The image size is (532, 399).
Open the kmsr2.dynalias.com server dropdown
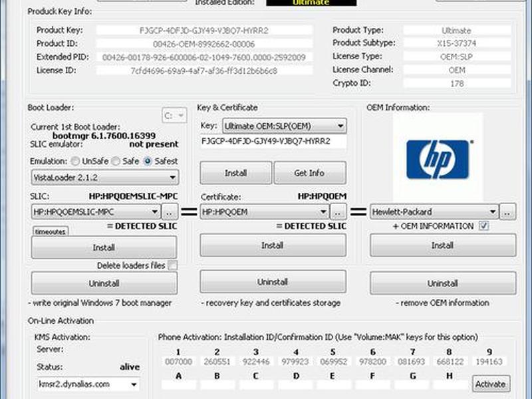(x=88, y=384)
